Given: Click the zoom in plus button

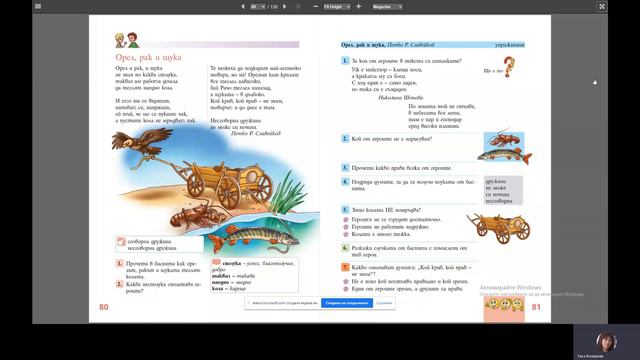Looking at the screenshot, I should tap(358, 7).
